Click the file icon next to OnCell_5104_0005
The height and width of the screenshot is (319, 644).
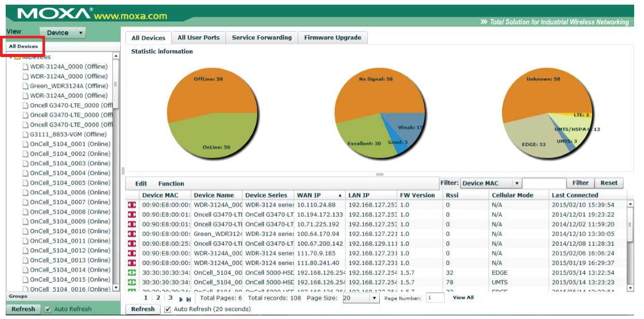(x=25, y=183)
